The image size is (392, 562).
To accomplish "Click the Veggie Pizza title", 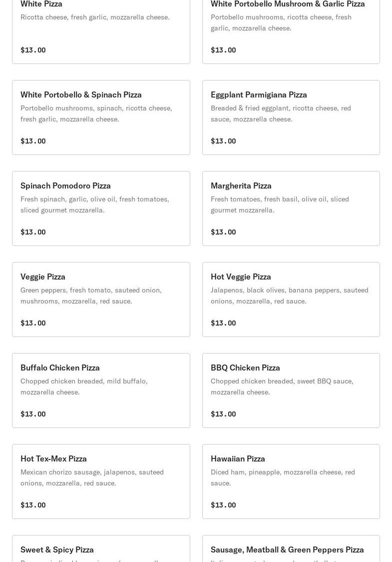I will click(42, 276).
